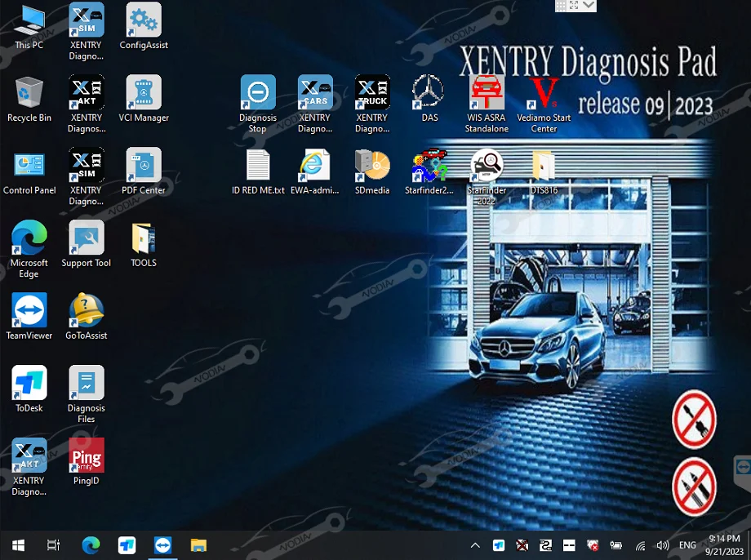Open the ConfigAssist shortcut
This screenshot has height=560, width=751.
point(144,26)
